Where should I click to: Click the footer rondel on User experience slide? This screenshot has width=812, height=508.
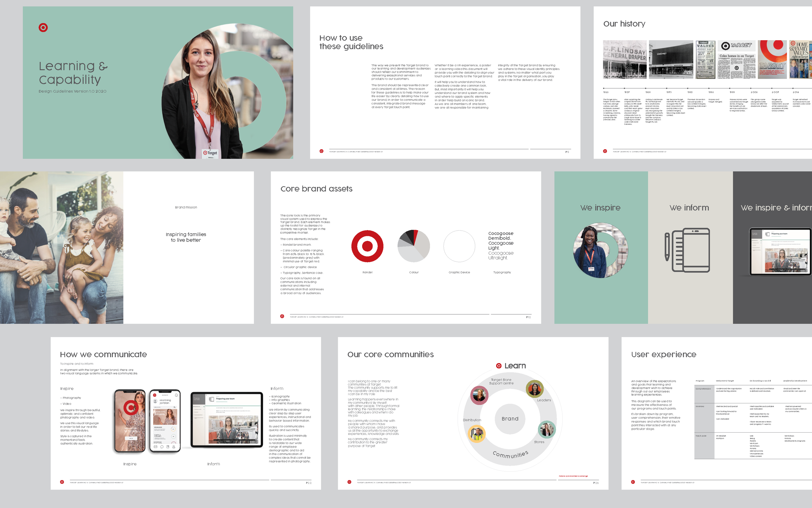[x=633, y=482]
